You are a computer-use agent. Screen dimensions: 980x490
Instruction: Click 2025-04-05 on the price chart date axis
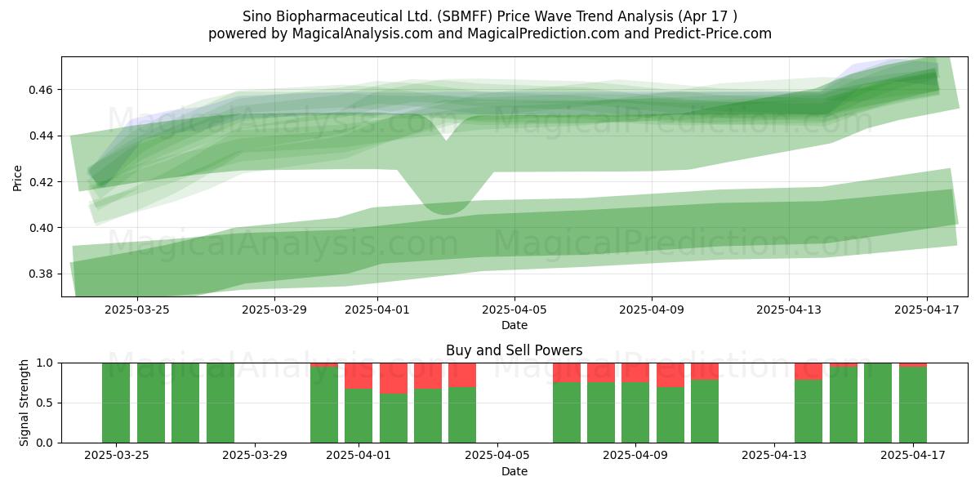point(514,310)
